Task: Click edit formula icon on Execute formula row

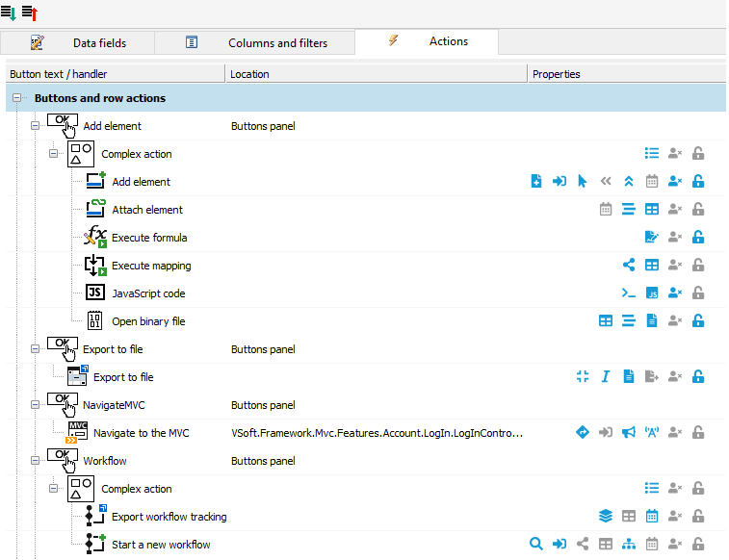Action: (x=652, y=238)
